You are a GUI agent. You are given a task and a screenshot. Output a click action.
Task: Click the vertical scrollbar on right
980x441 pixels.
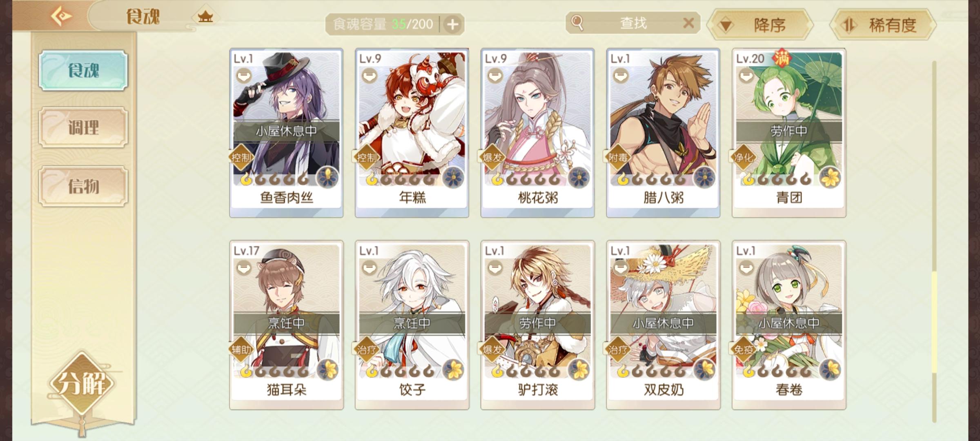pos(934,241)
